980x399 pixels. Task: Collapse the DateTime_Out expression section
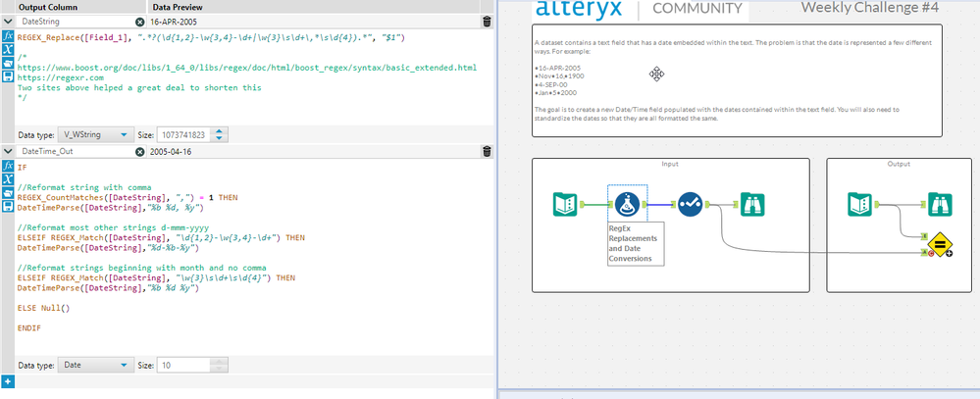click(x=8, y=151)
